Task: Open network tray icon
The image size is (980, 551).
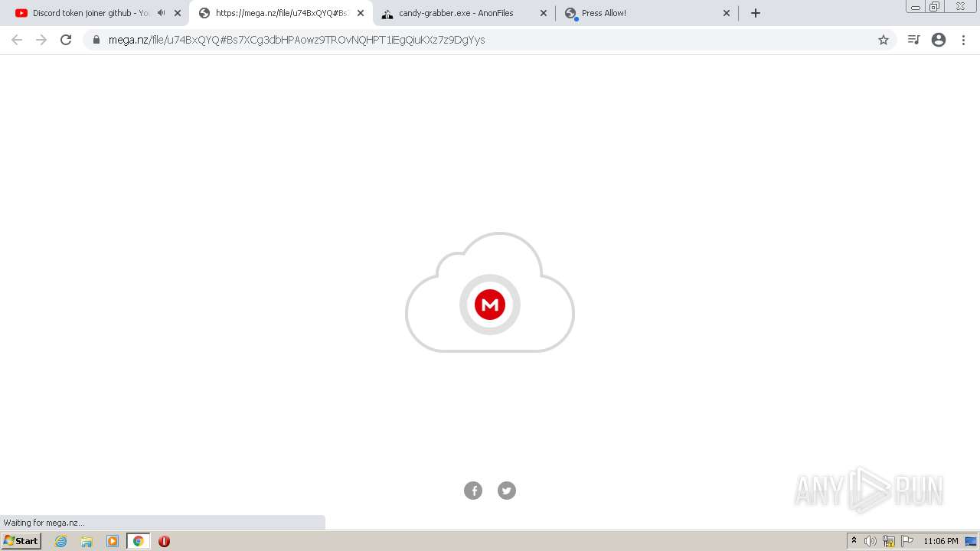Action: [889, 541]
